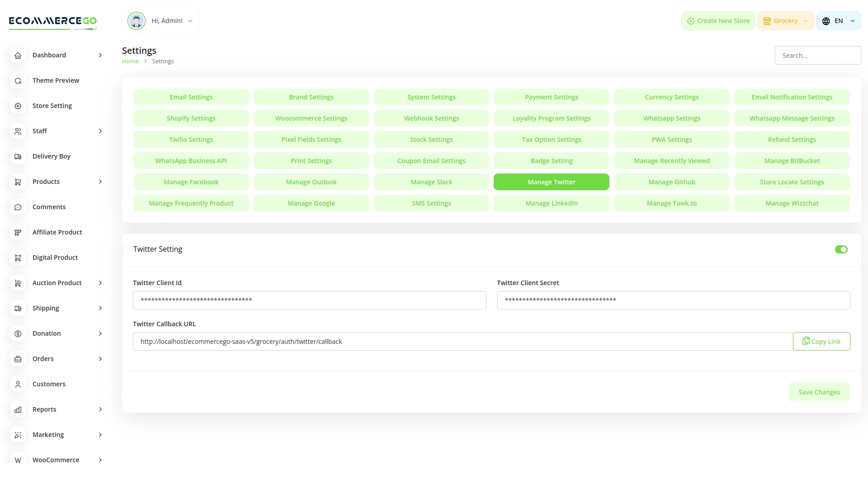Switch to the Manage Facebook tab
This screenshot has height=488, width=868.
191,182
